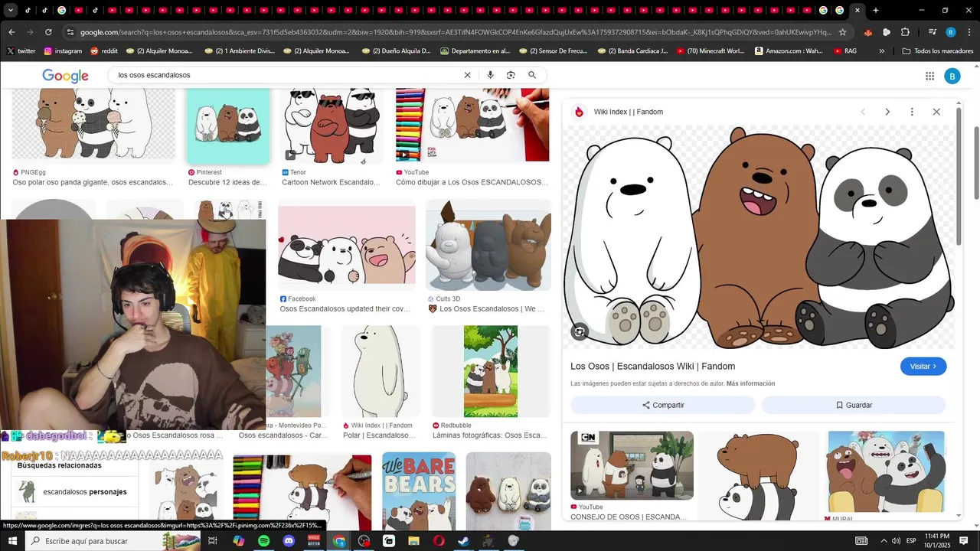Open a new browser tab
980x551 pixels.
click(876, 10)
